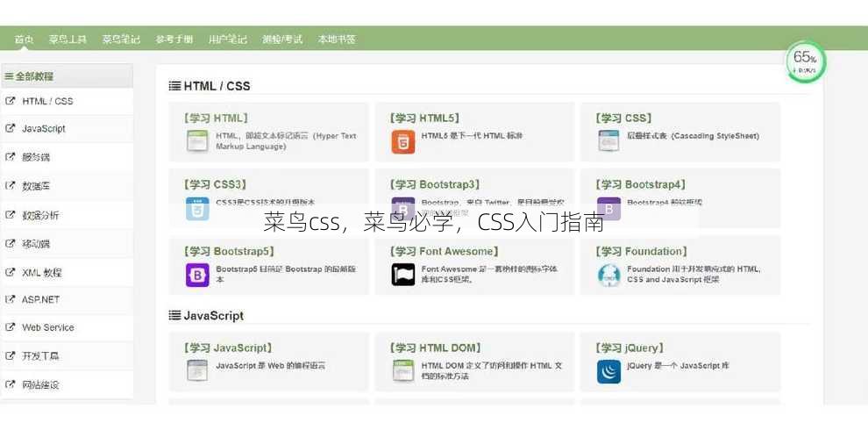868x430 pixels.
Task: Click the Font Awesome flag icon
Action: click(403, 275)
